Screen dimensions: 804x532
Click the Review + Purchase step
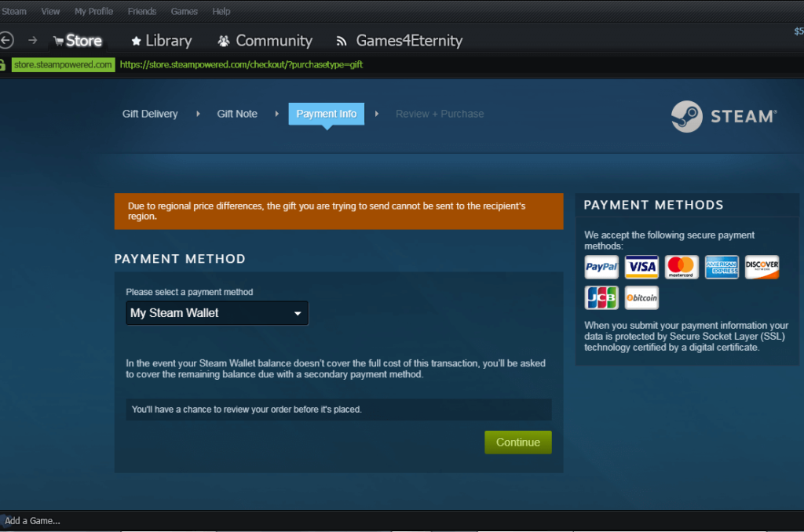click(x=440, y=114)
